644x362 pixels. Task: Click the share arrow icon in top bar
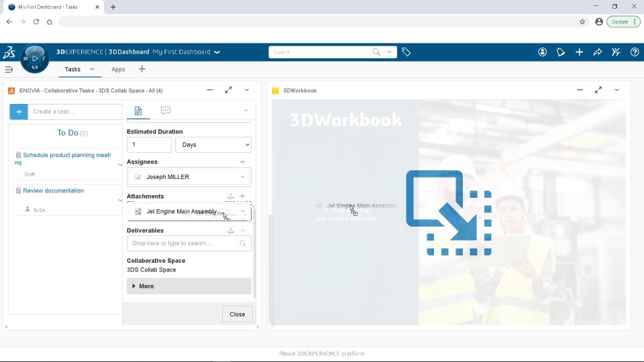(598, 52)
